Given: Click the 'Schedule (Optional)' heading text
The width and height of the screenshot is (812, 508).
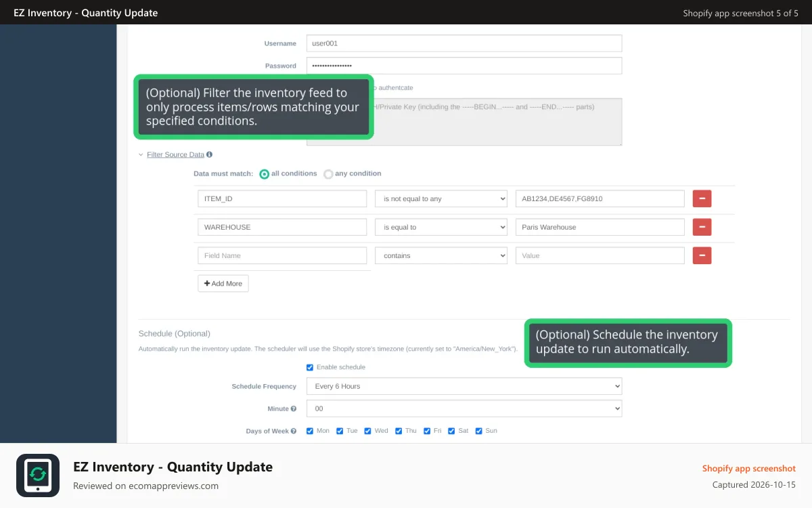Looking at the screenshot, I should (x=175, y=333).
